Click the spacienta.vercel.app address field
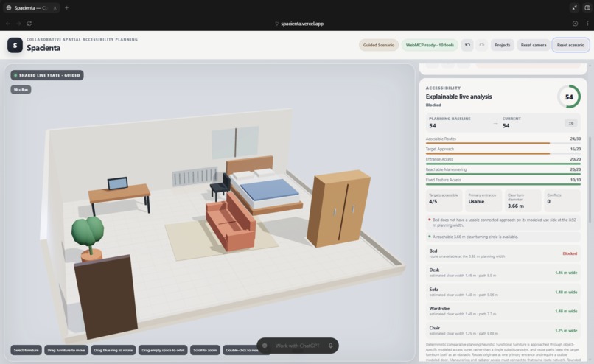 [x=302, y=24]
